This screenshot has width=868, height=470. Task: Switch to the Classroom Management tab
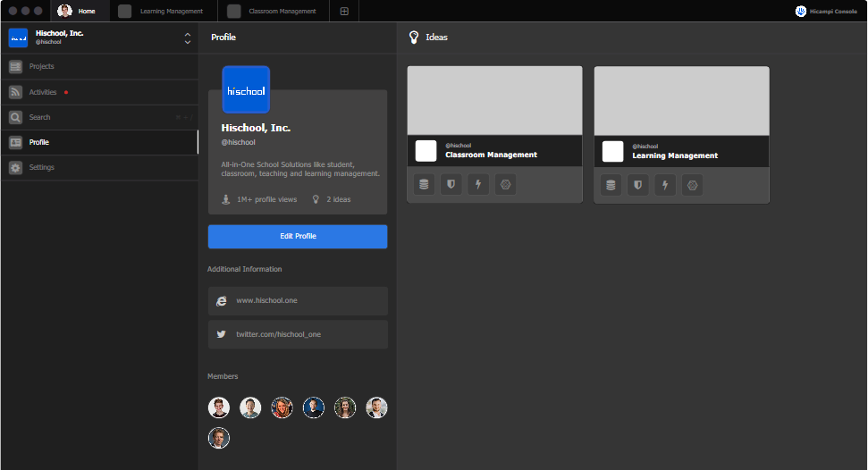[x=281, y=12]
